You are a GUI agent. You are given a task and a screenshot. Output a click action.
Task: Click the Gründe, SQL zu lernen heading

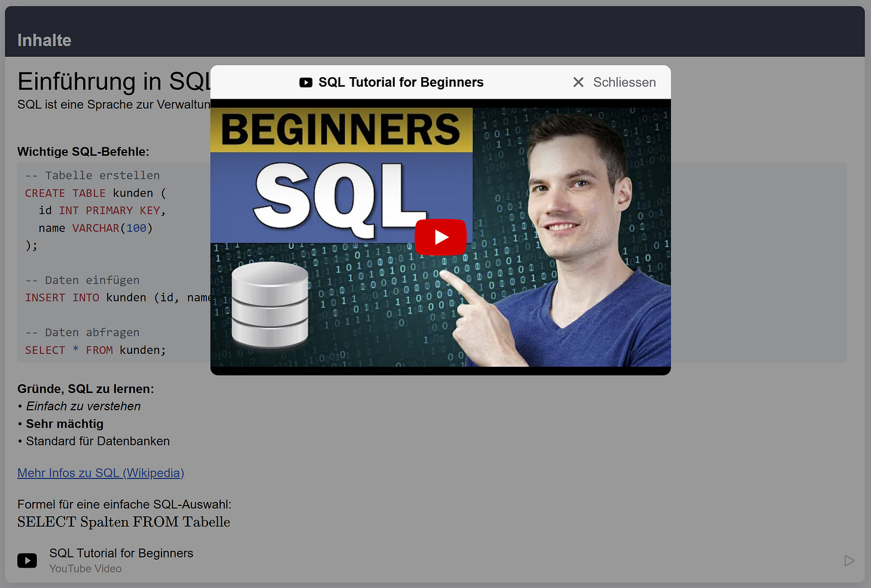(86, 389)
